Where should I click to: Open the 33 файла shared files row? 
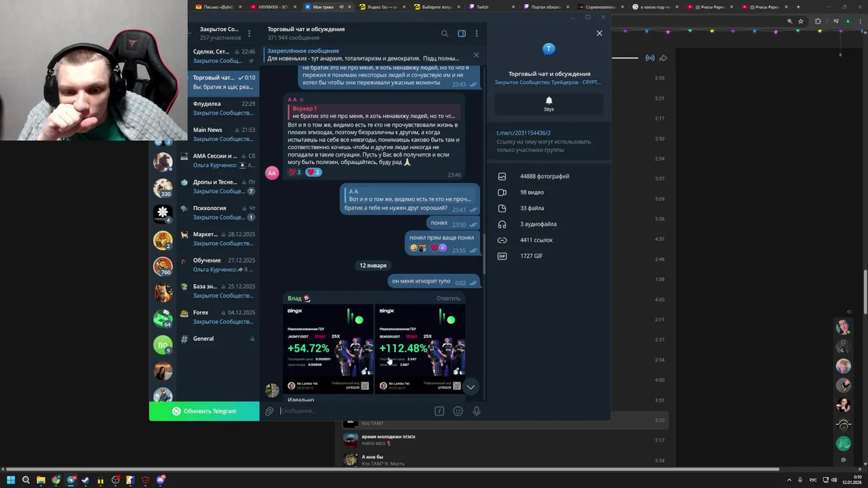(549, 208)
